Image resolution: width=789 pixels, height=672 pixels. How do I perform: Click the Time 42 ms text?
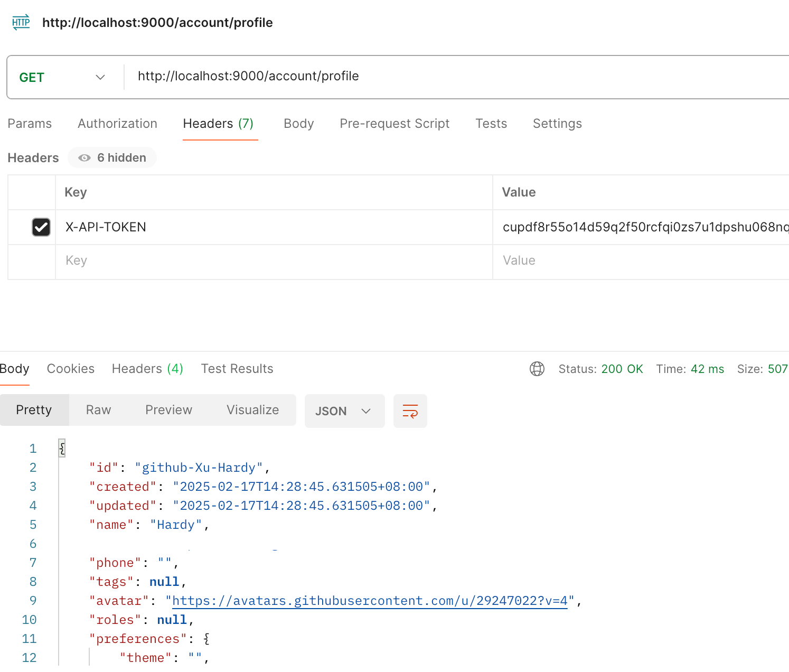pyautogui.click(x=690, y=369)
